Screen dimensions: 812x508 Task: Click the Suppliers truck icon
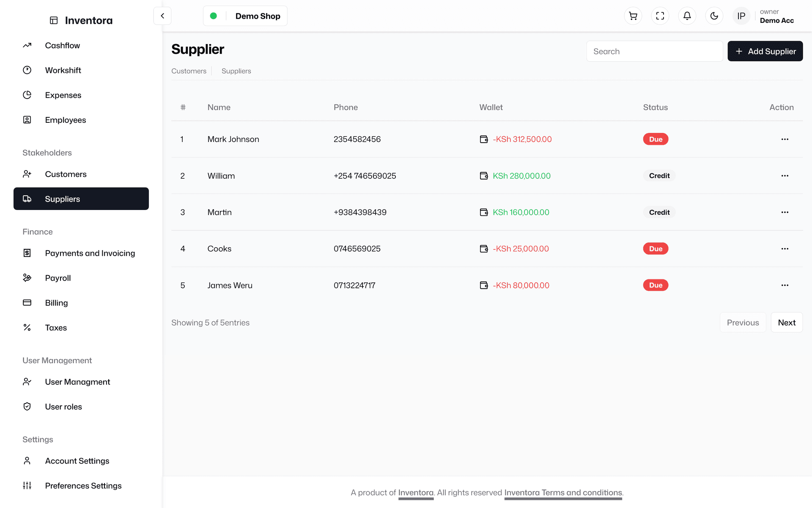27,199
